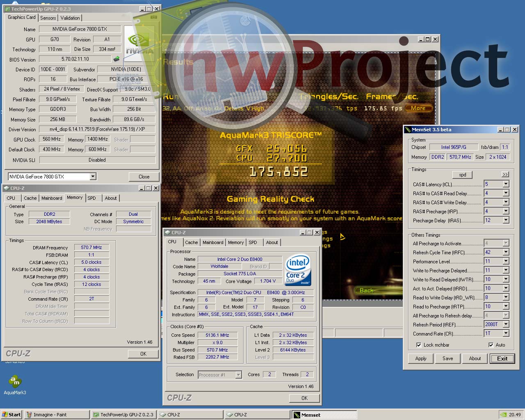Viewport: 525px width, 420px height.
Task: Click the AquaMark3 total score 175,852
Action: tap(278, 171)
